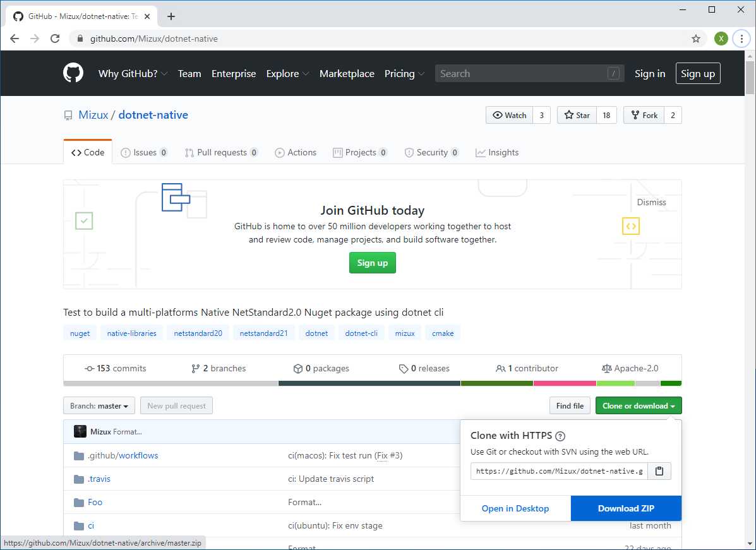Open the Security tab

point(431,152)
